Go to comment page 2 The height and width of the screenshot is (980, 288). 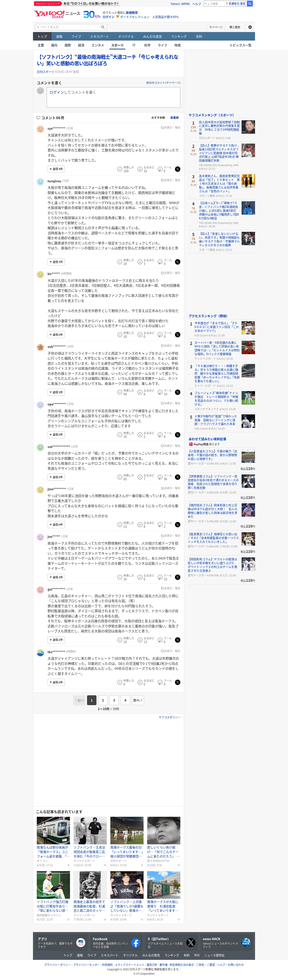(x=103, y=700)
